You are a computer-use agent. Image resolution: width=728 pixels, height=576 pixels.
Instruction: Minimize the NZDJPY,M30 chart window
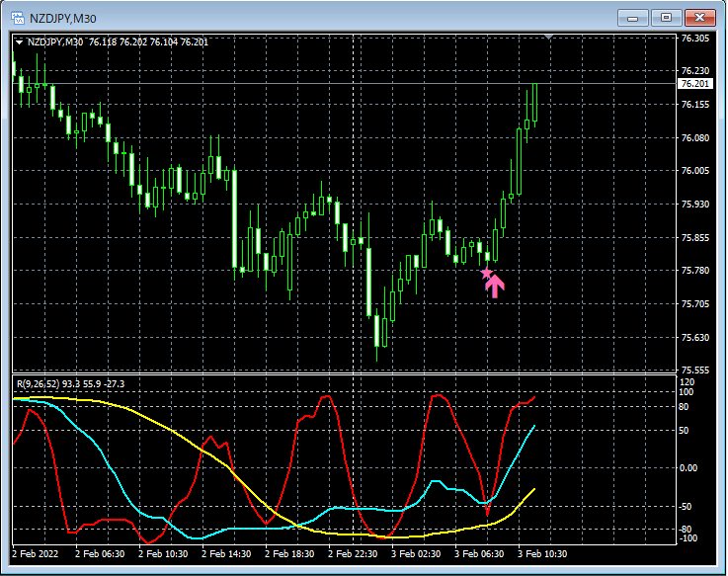(x=632, y=18)
